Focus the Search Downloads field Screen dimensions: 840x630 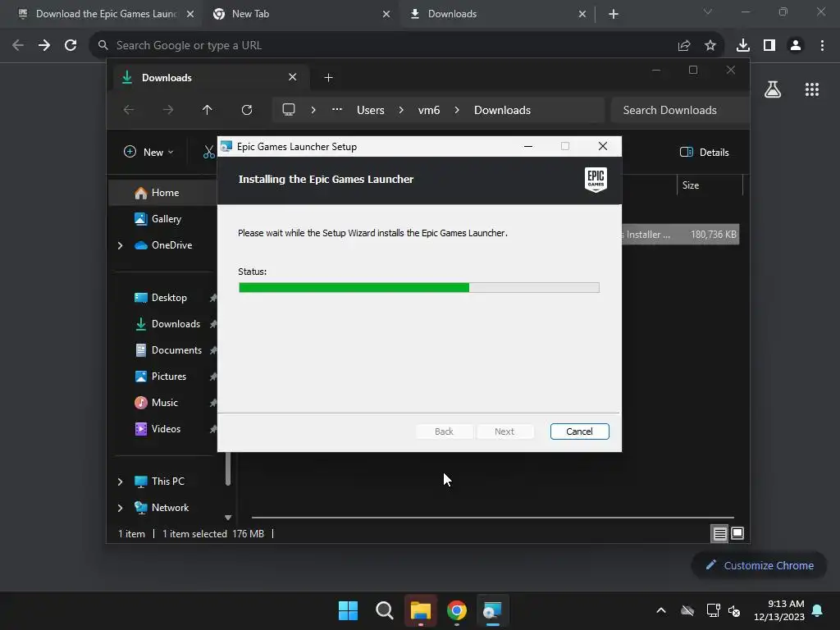(679, 111)
